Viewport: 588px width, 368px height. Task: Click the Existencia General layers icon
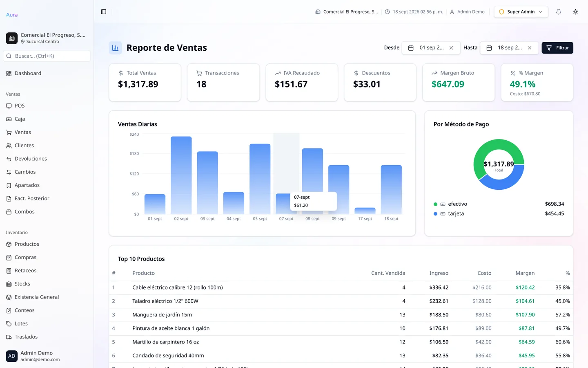click(x=9, y=297)
